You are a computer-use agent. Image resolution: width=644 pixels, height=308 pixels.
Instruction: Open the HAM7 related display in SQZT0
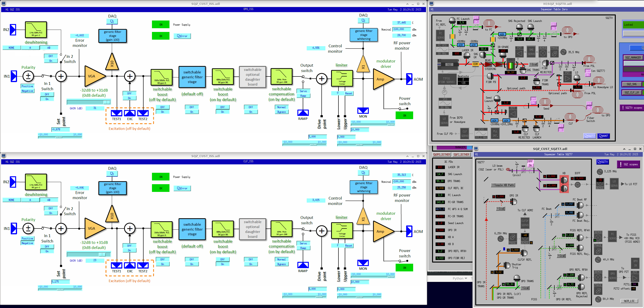coord(603,136)
